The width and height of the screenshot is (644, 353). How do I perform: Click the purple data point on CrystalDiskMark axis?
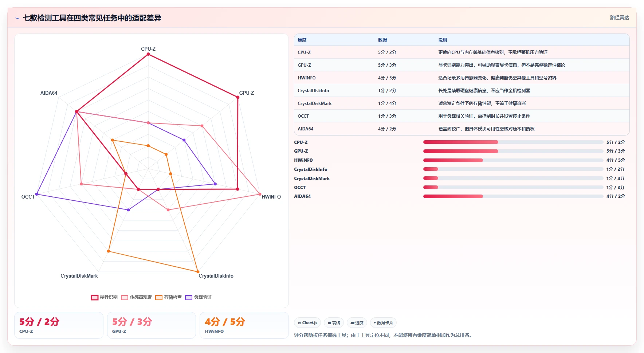(x=128, y=210)
